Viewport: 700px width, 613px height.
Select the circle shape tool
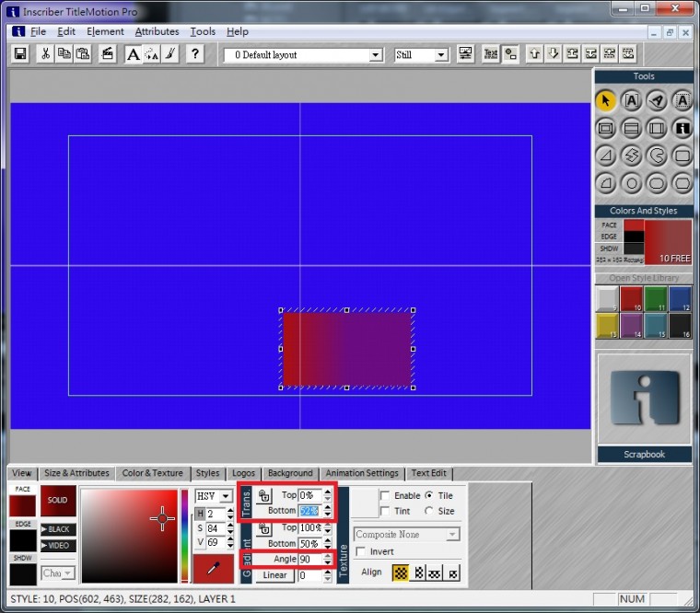pyautogui.click(x=631, y=183)
